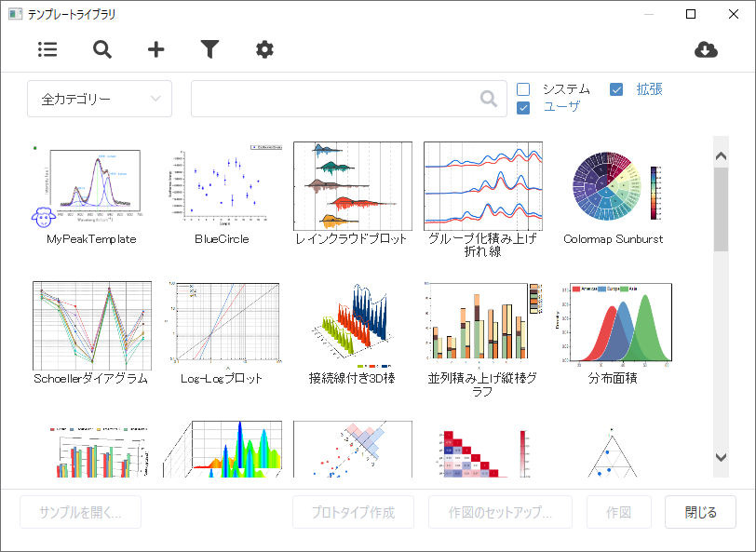This screenshot has width=756, height=552.
Task: Select the 3D rainbow peaks thumbnail
Action: point(223,450)
